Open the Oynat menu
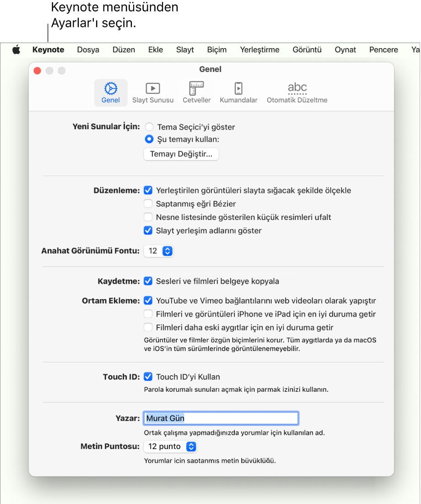The image size is (421, 504). 345,50
